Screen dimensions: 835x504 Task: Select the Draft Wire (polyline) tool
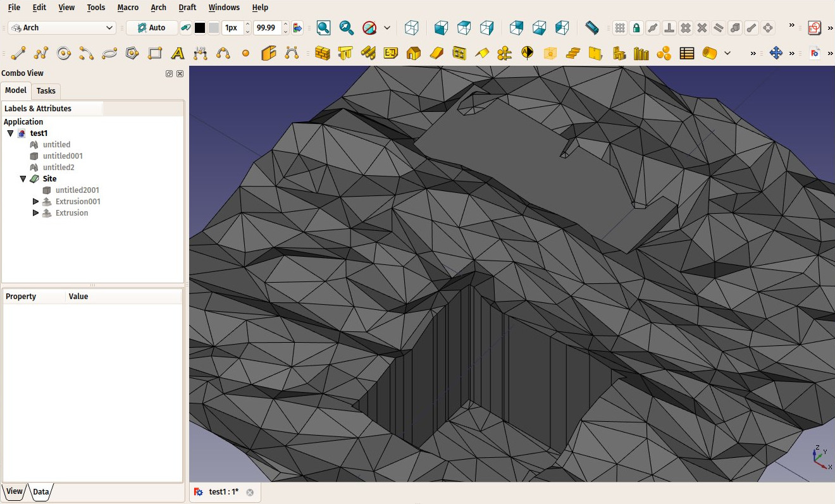[41, 53]
